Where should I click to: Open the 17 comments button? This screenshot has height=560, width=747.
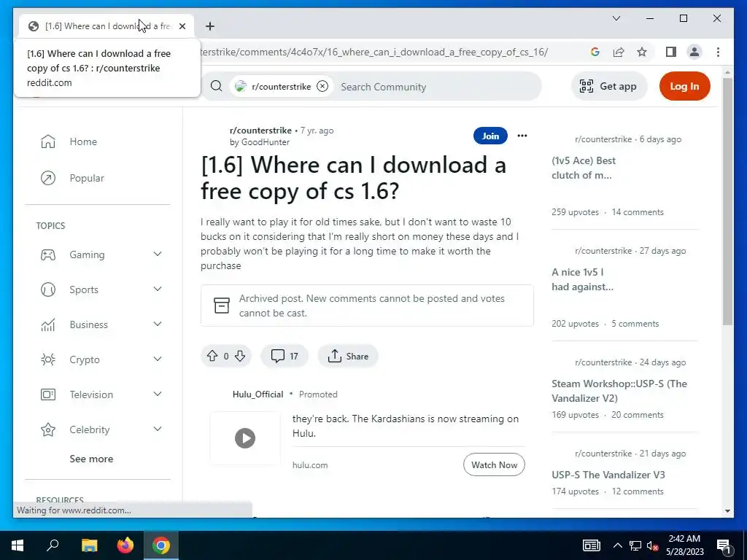[x=285, y=356]
